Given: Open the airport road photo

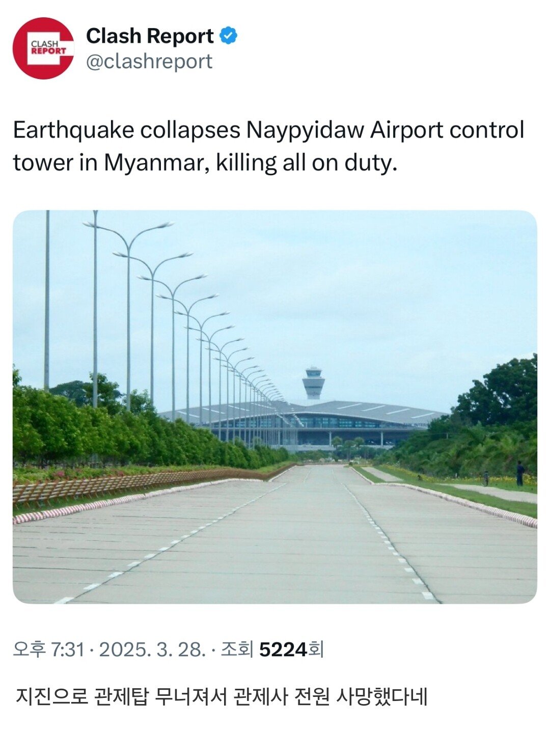Looking at the screenshot, I should (x=275, y=407).
